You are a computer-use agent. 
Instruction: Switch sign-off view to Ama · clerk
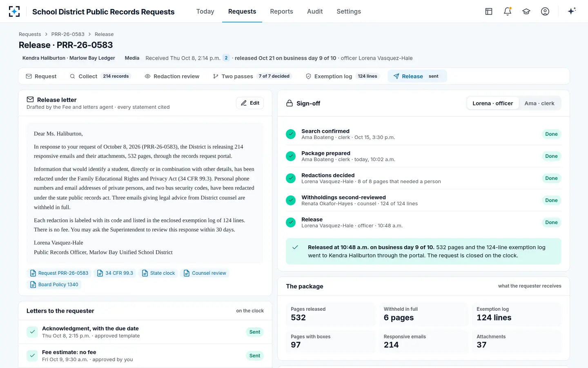coord(539,103)
